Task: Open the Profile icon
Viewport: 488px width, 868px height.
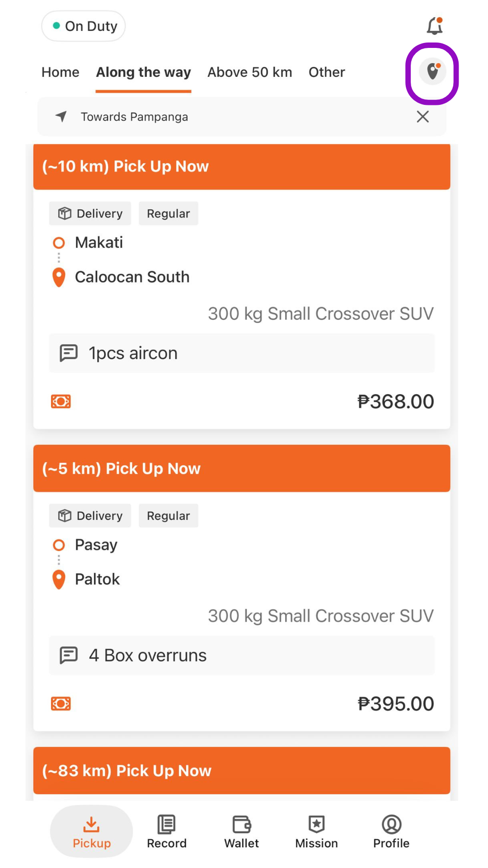Action: [391, 824]
